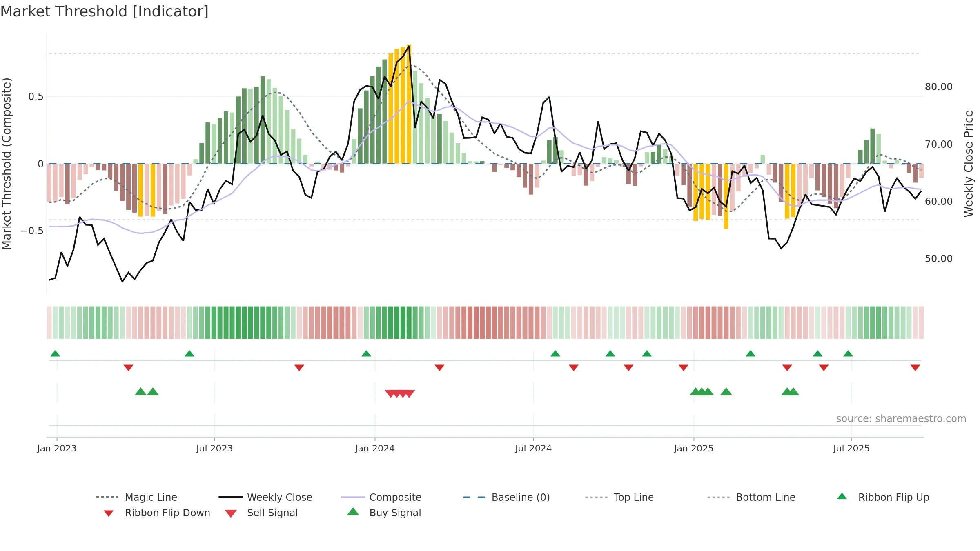Click the source: sharemaestro.com text
Viewport: 980px width, 551px height.
[901, 418]
